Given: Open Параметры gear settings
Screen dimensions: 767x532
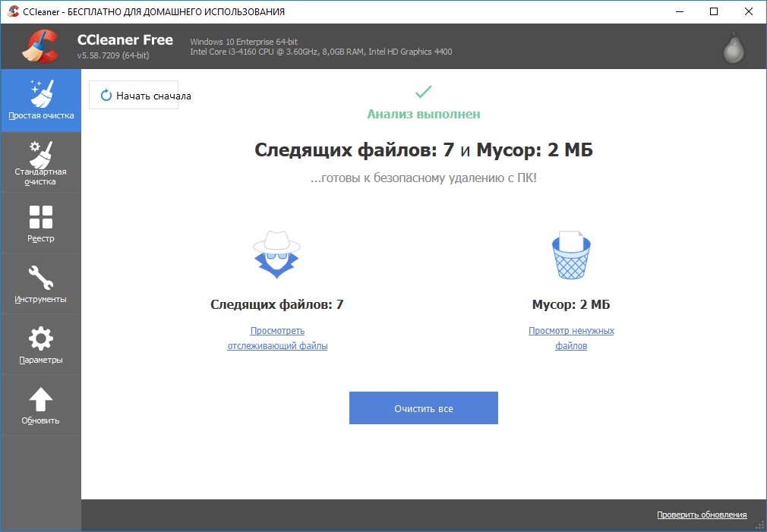Looking at the screenshot, I should (x=41, y=345).
